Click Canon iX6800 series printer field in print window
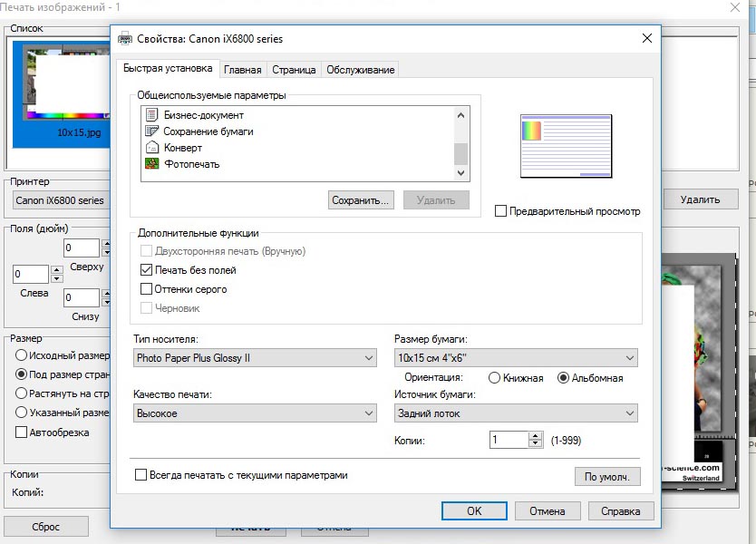The image size is (756, 544). point(62,200)
